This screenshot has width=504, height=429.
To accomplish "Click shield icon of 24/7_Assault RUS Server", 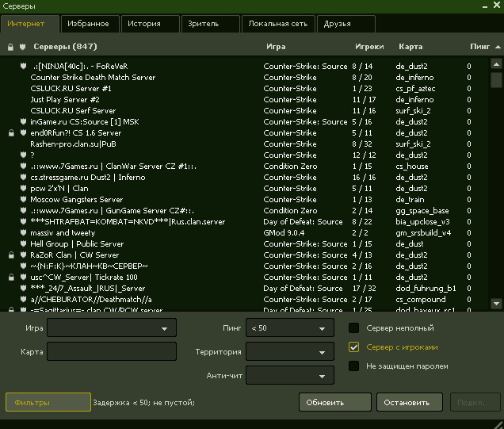I will tap(23, 288).
